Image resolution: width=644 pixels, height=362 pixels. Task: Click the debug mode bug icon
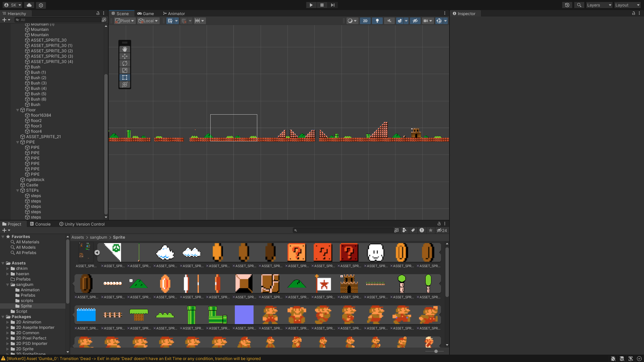click(613, 359)
